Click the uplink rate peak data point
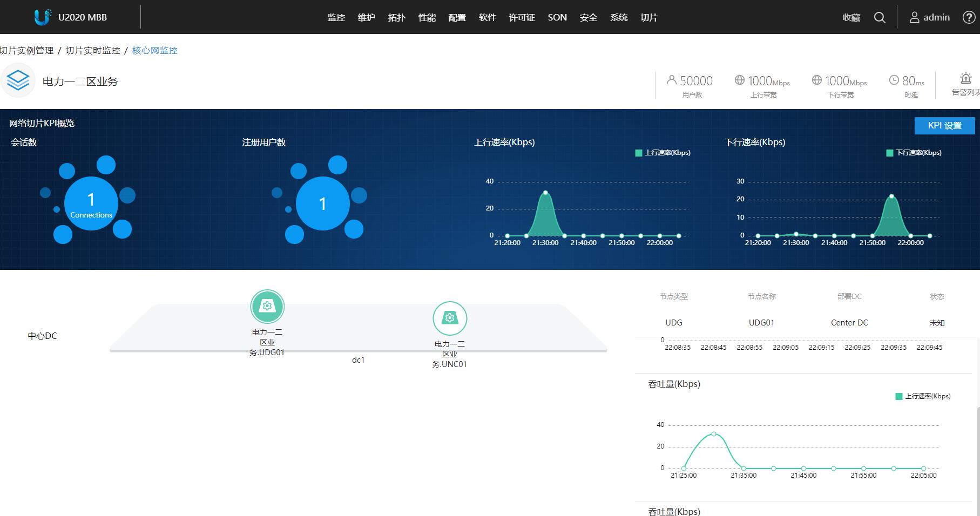Viewport: 980px width, 516px height. click(545, 193)
